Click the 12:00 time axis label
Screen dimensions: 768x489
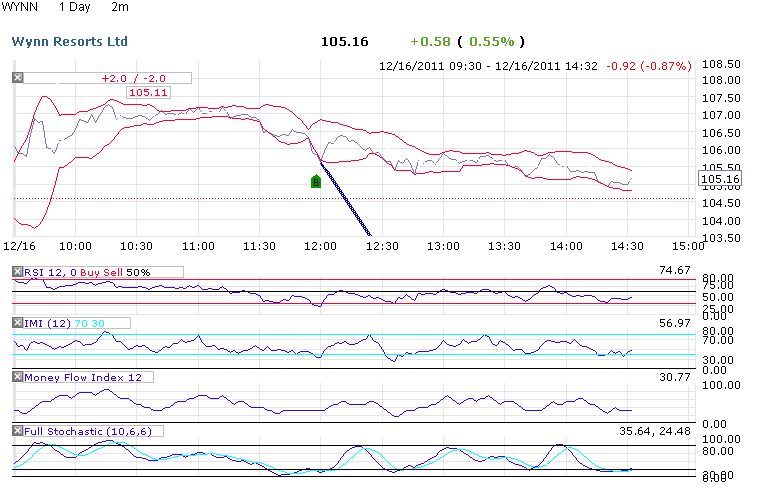click(320, 246)
